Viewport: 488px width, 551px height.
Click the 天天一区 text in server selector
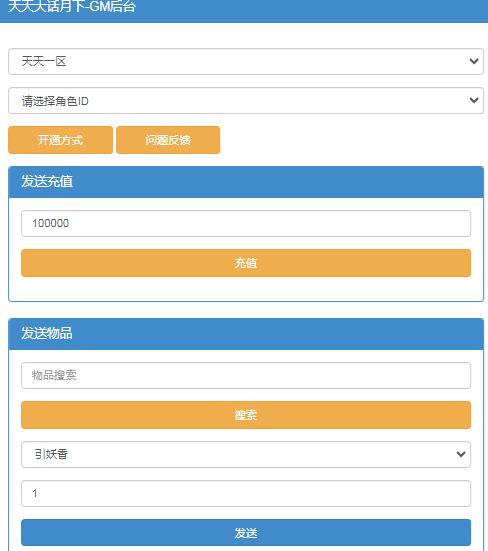click(44, 61)
